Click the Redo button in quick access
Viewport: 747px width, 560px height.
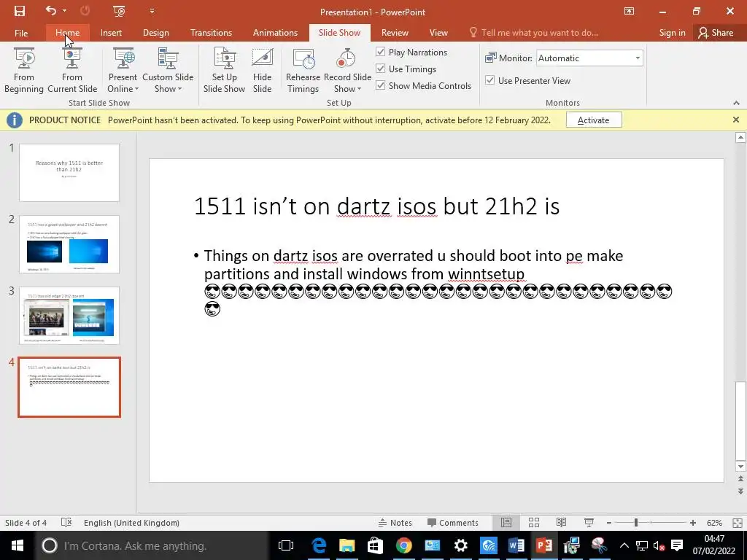point(85,10)
